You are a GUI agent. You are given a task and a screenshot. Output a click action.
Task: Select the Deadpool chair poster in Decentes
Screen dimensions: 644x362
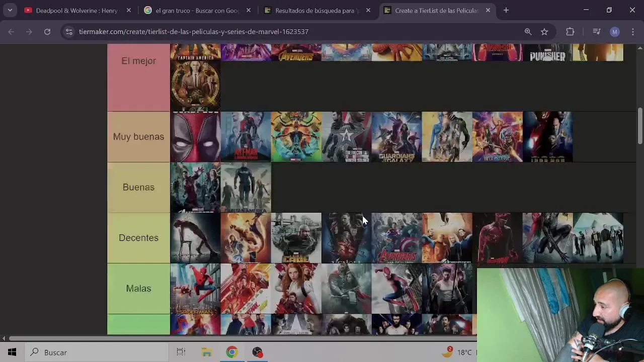(x=195, y=238)
